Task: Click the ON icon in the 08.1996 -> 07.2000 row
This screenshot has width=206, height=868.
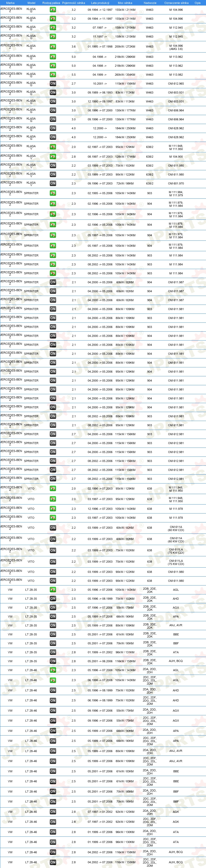Action: [x=53, y=111]
